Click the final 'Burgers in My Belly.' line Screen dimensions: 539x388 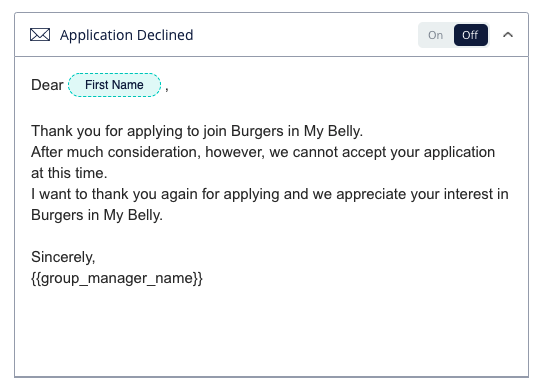(x=97, y=215)
